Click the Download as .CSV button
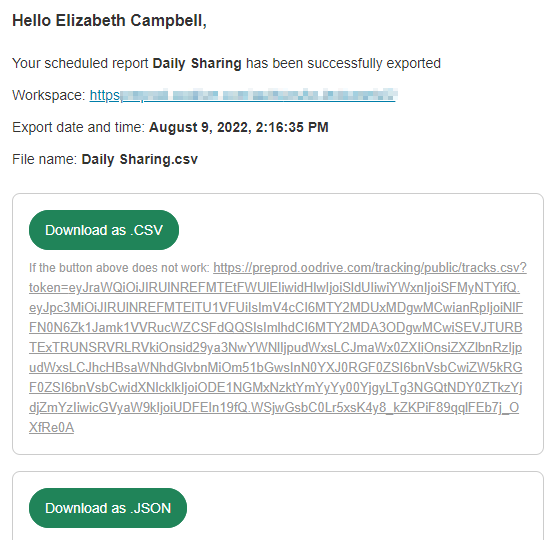Image resolution: width=553 pixels, height=540 pixels. tap(104, 230)
